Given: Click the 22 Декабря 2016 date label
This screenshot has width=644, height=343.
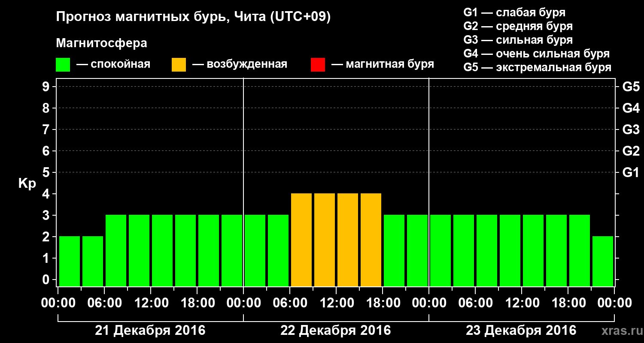Looking at the screenshot, I should pyautogui.click(x=336, y=331).
